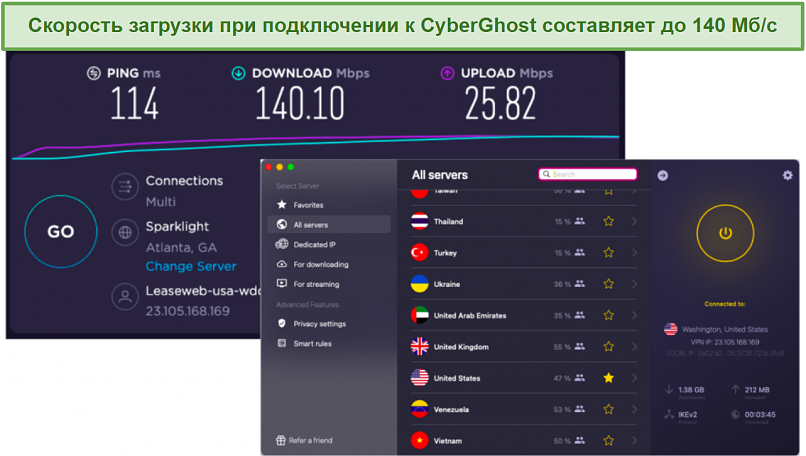Click the IKEv2 protocol icon
The height and width of the screenshot is (456, 806).
tap(669, 414)
